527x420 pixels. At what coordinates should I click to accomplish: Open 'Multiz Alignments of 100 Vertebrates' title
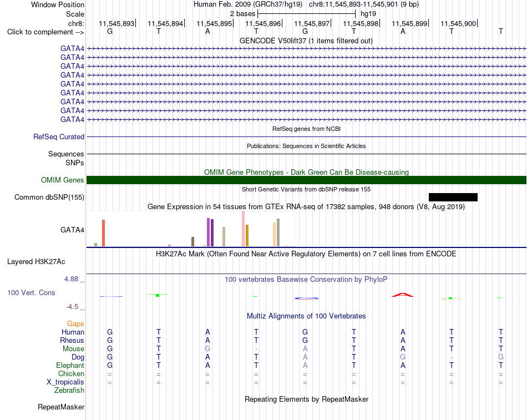point(306,316)
